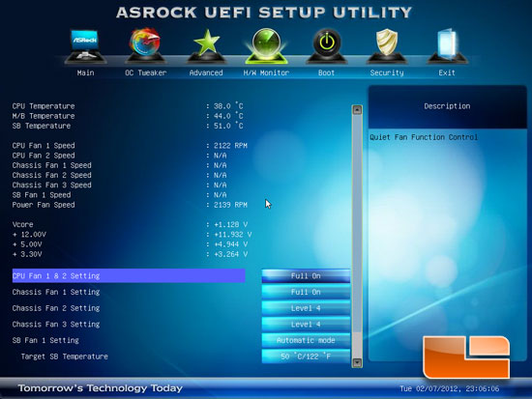Click the date and time readout
532x399 pixels.
[450, 388]
